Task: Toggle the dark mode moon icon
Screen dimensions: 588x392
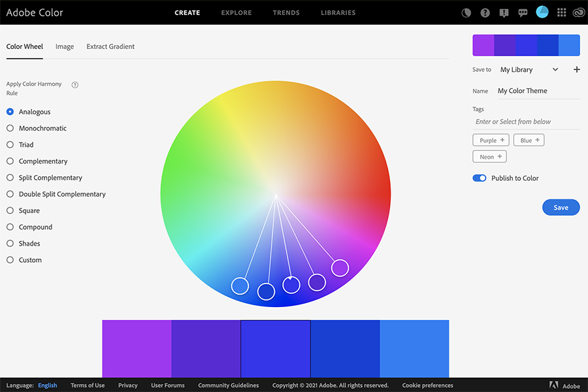Action: 466,13
